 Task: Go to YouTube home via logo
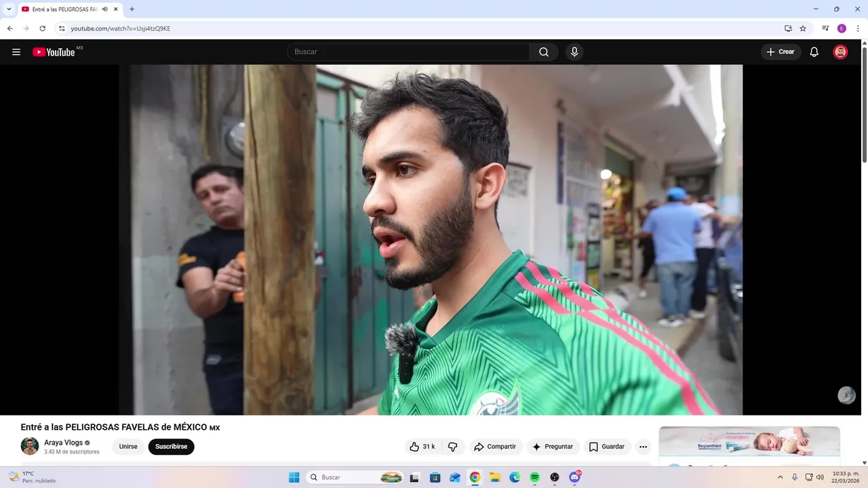tap(54, 52)
